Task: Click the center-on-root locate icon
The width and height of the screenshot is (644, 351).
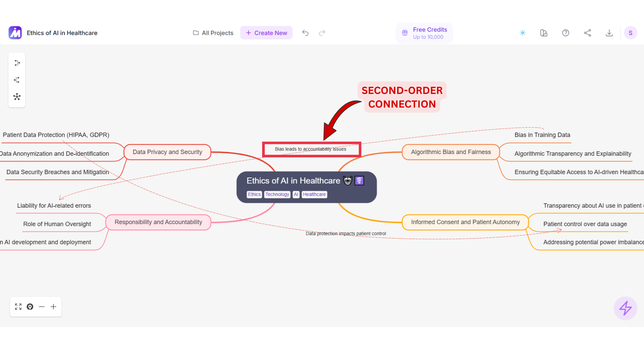Action: (x=30, y=307)
